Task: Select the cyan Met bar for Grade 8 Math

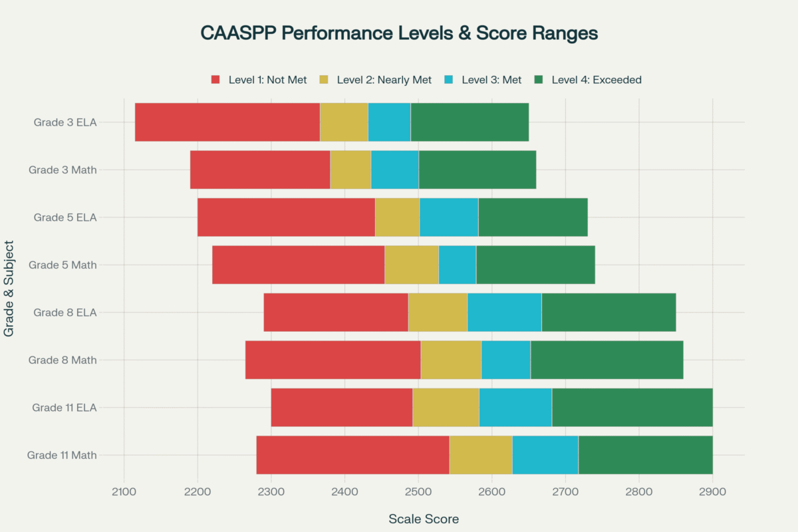Action: click(506, 360)
